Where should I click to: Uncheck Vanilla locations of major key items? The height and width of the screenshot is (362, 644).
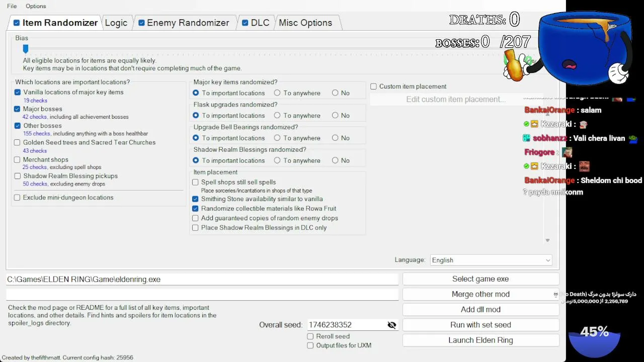(x=18, y=92)
